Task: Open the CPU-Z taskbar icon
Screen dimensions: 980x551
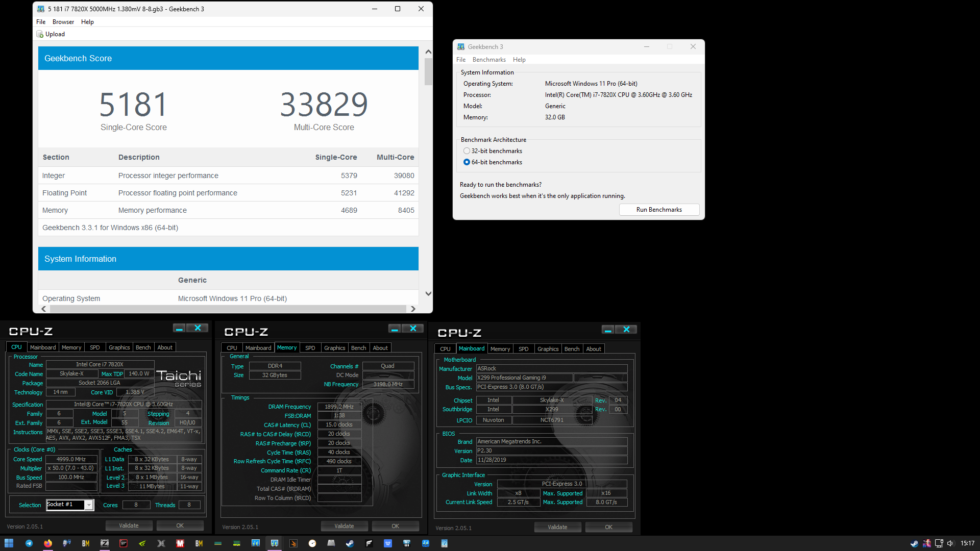Action: pos(105,543)
